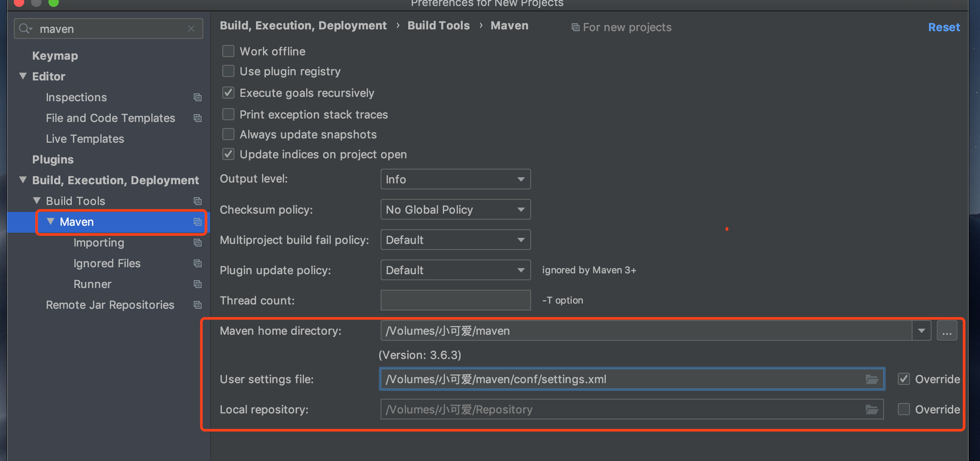The height and width of the screenshot is (461, 980).
Task: Click the ignored by Maven 3+ note
Action: point(589,270)
